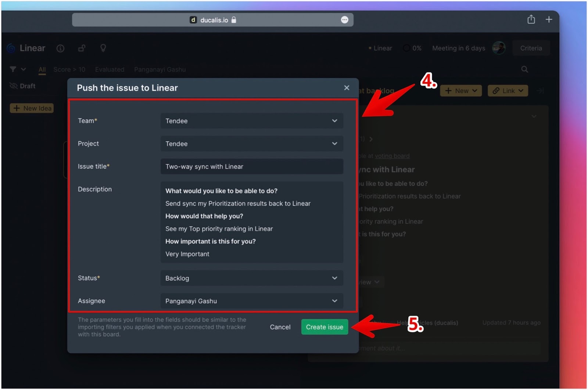Click 'Very Important' description line
The width and height of the screenshot is (588, 390).
click(187, 254)
